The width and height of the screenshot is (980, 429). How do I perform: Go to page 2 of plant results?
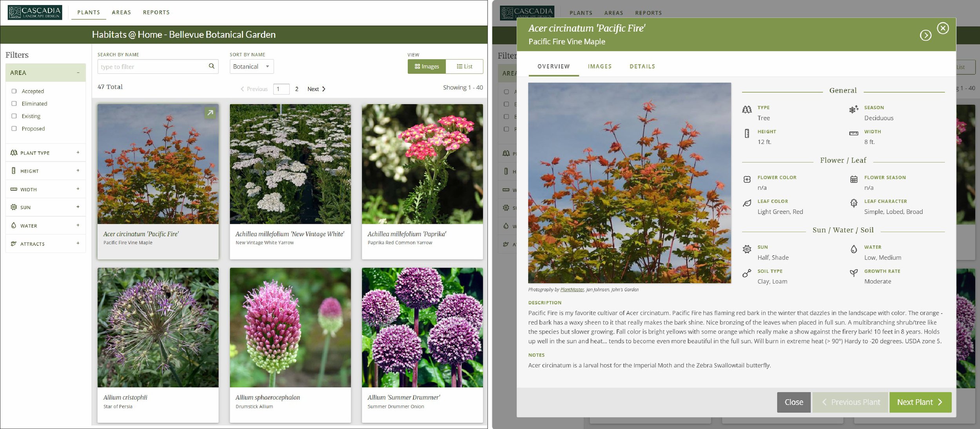click(x=297, y=89)
